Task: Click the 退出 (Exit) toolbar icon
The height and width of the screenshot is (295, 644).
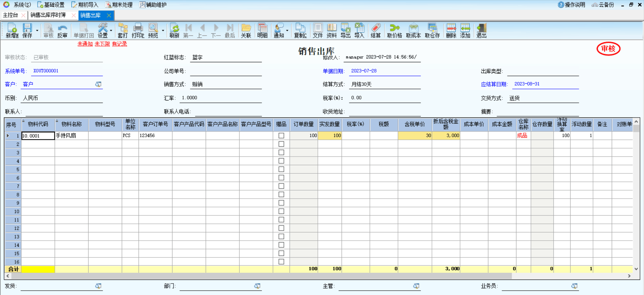Action: click(x=481, y=31)
